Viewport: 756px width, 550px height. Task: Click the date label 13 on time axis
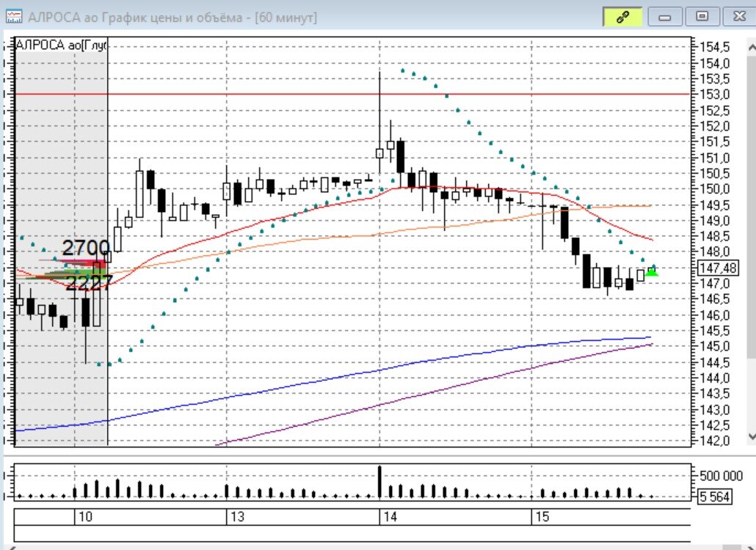click(237, 517)
